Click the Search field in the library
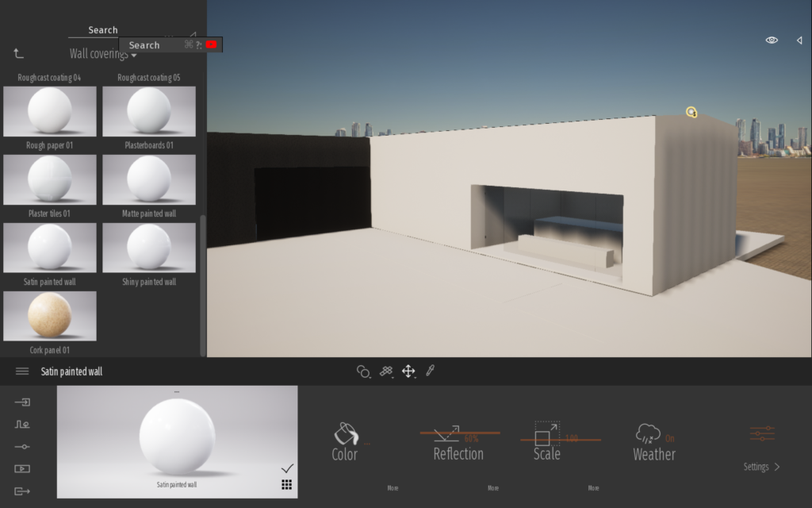This screenshot has height=508, width=812. [103, 30]
